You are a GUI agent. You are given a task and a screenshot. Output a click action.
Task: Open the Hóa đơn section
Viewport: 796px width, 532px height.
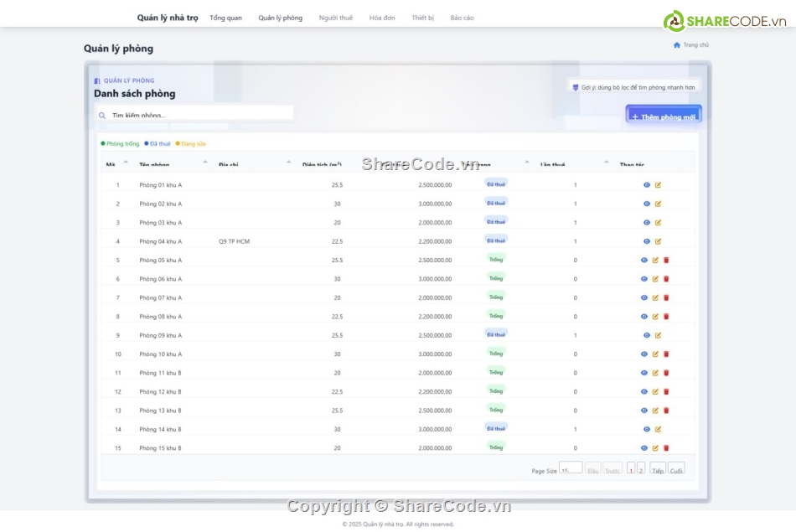381,17
